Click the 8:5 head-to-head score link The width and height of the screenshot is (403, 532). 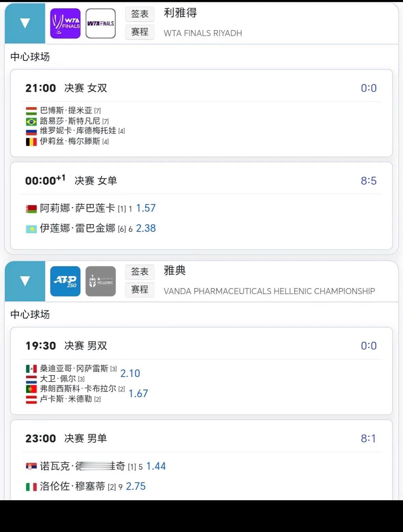click(x=368, y=181)
